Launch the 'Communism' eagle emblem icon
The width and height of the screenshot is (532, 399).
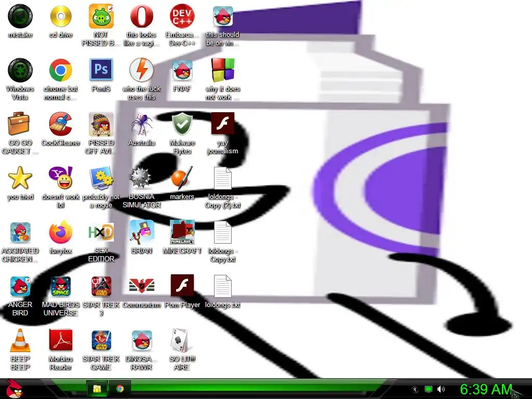pyautogui.click(x=141, y=286)
